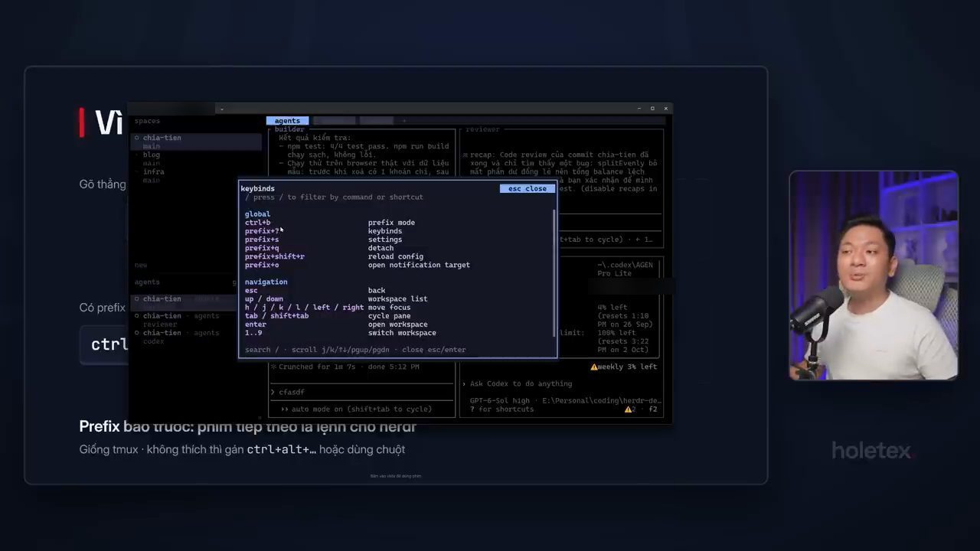Click the 1..9 switch workspace row
980x551 pixels.
coord(340,333)
